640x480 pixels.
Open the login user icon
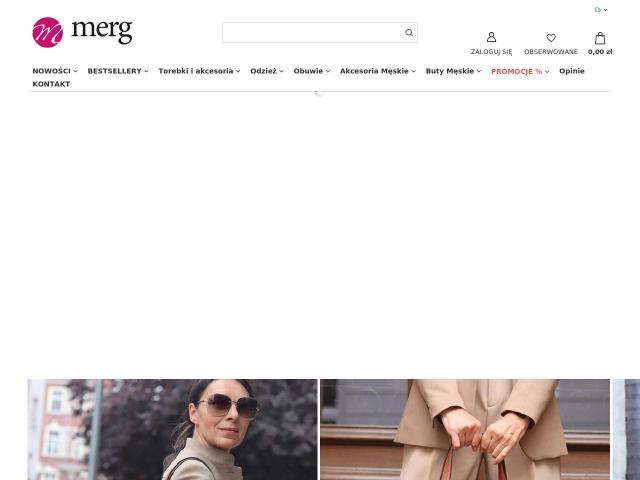(491, 37)
